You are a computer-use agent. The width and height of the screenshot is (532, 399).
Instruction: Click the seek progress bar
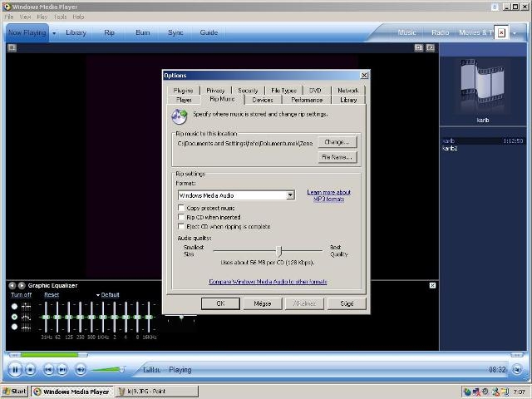coord(47,355)
